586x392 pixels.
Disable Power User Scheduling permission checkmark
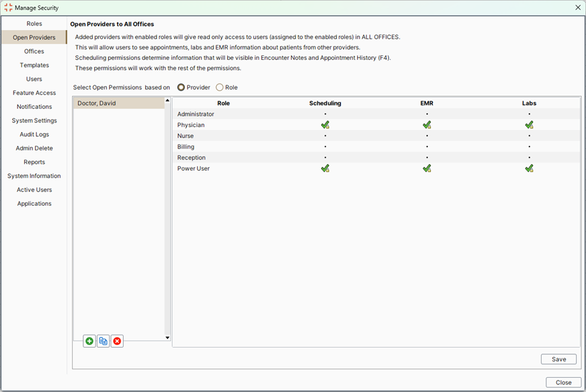(325, 169)
